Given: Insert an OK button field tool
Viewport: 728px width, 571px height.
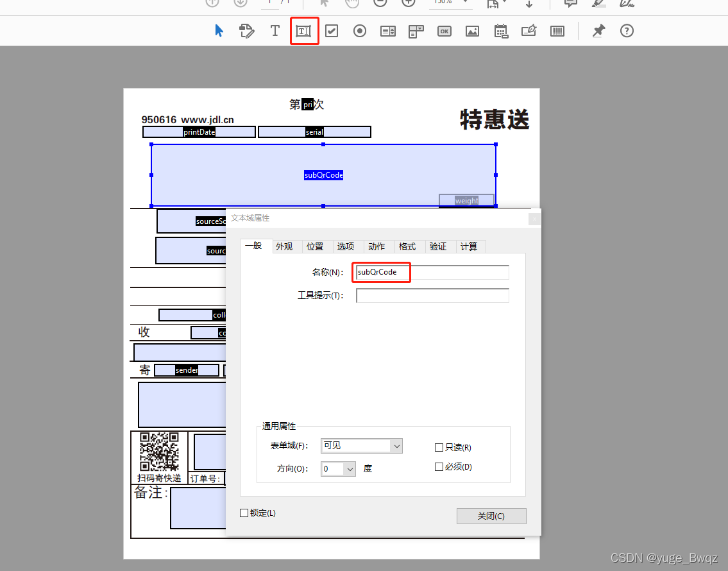Looking at the screenshot, I should tap(444, 31).
